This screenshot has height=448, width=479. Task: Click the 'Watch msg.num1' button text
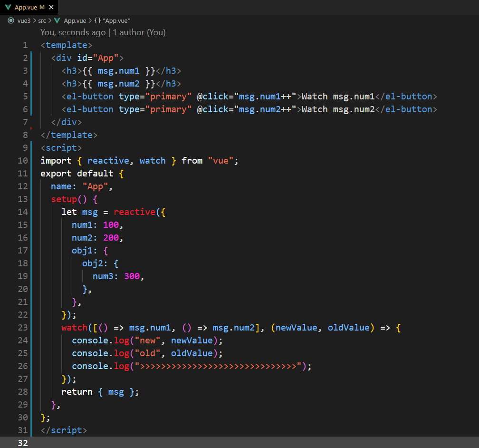338,97
